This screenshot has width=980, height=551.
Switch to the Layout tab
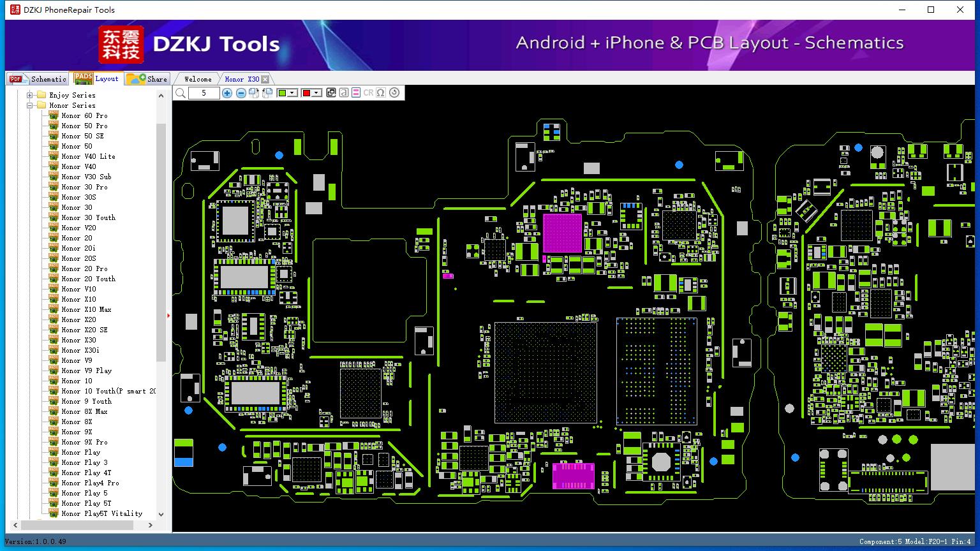pyautogui.click(x=96, y=78)
